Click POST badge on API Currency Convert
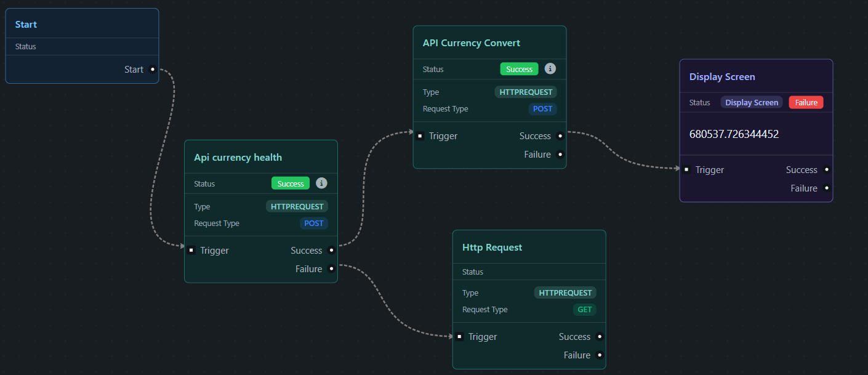The image size is (868, 375). coord(543,108)
